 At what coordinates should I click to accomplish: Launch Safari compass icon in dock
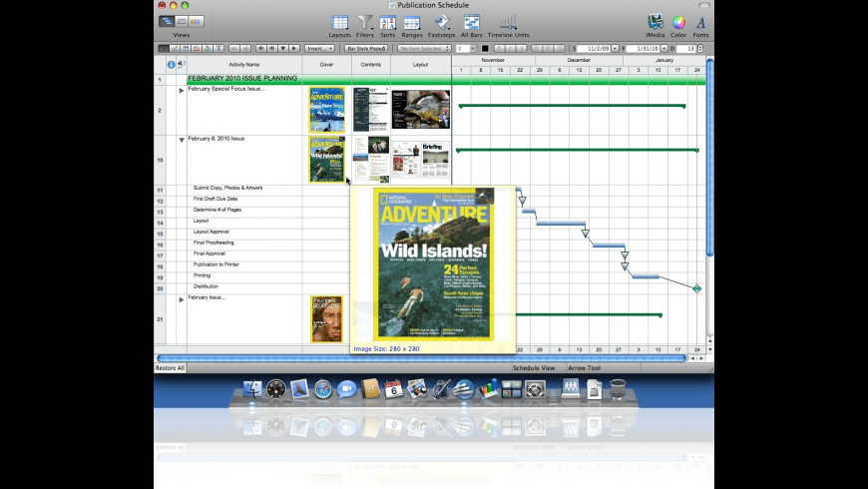tap(323, 389)
